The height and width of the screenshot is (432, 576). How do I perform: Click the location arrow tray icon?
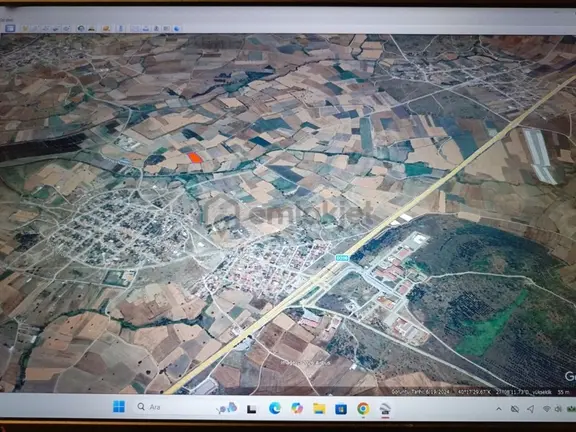(530, 408)
